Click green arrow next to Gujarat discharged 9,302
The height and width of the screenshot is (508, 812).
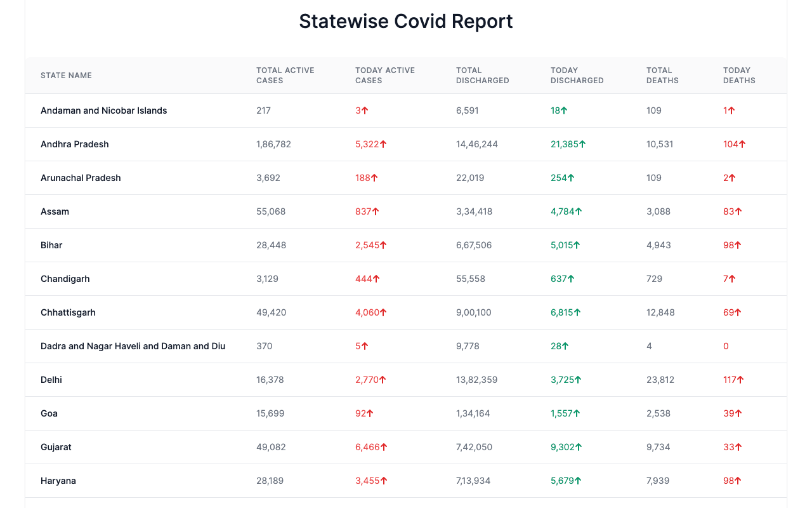tap(578, 447)
